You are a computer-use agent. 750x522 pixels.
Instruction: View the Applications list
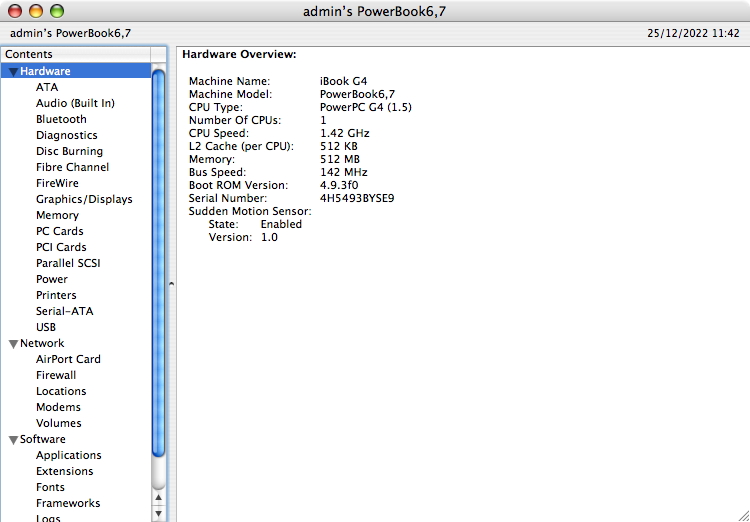[68, 455]
